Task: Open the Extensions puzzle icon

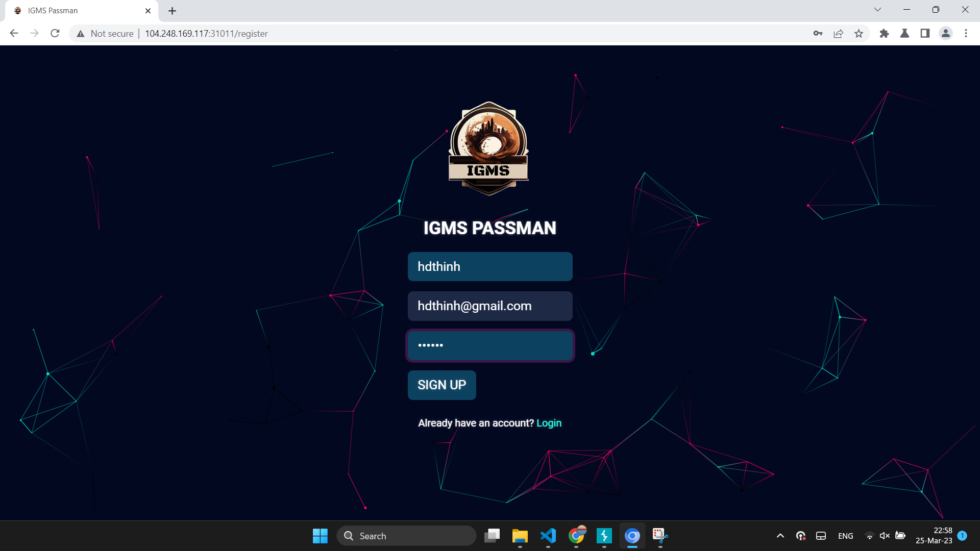Action: click(884, 34)
